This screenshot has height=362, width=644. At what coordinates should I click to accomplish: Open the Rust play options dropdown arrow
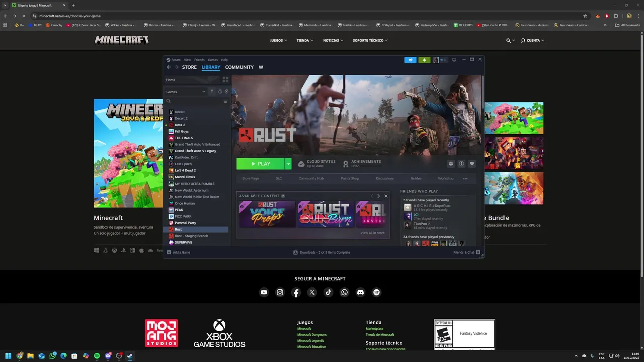click(288, 164)
